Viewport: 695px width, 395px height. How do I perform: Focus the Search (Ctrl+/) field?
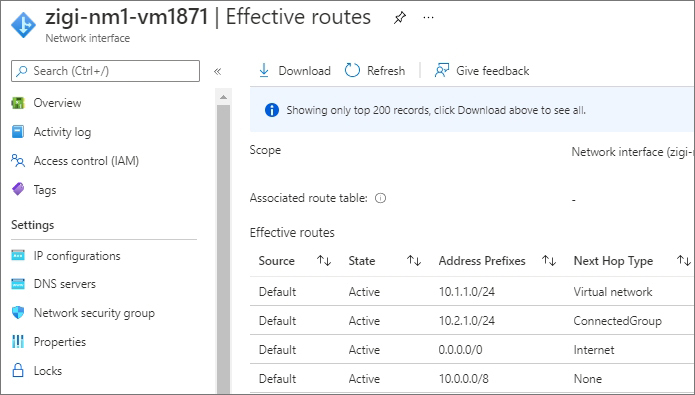105,71
